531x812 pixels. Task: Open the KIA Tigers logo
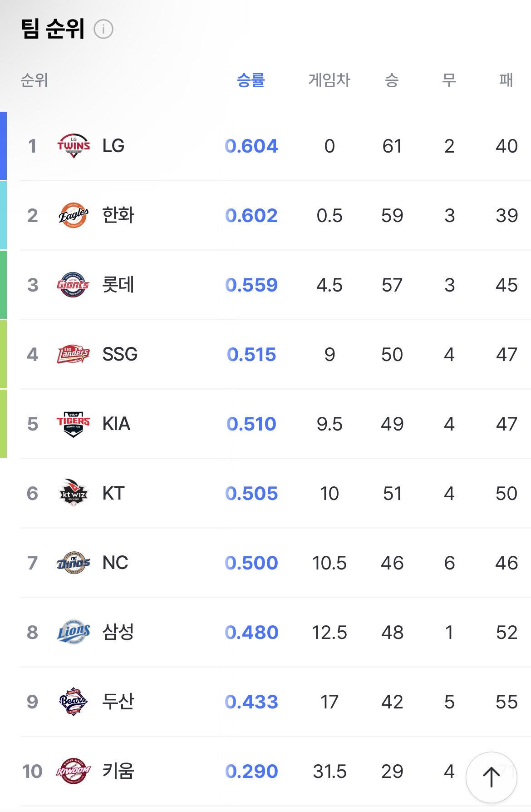(x=74, y=424)
